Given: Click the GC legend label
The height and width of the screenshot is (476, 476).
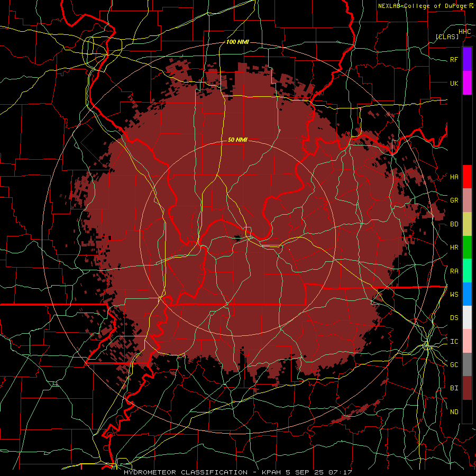Looking at the screenshot, I should 454,365.
